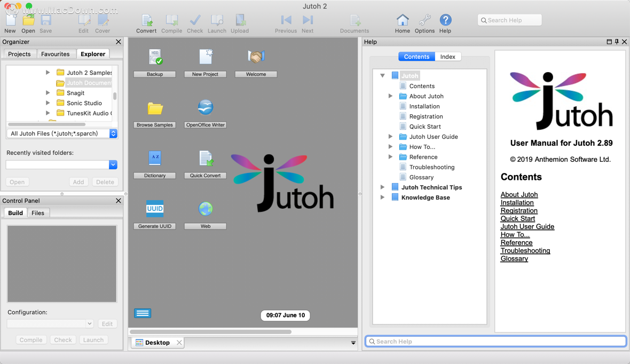630x364 pixels.
Task: Start a New Project from desktop icon
Action: click(206, 57)
